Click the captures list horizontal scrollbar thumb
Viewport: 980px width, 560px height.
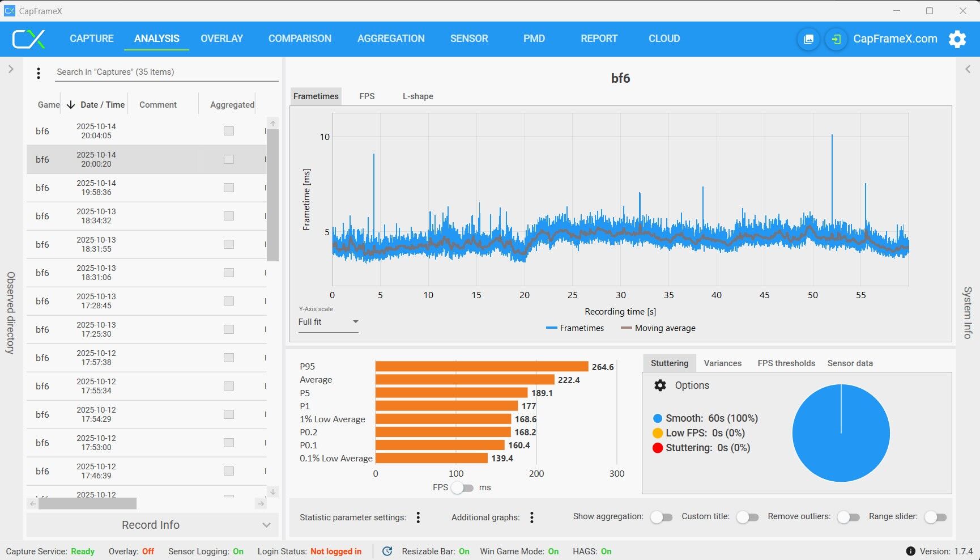coord(87,503)
